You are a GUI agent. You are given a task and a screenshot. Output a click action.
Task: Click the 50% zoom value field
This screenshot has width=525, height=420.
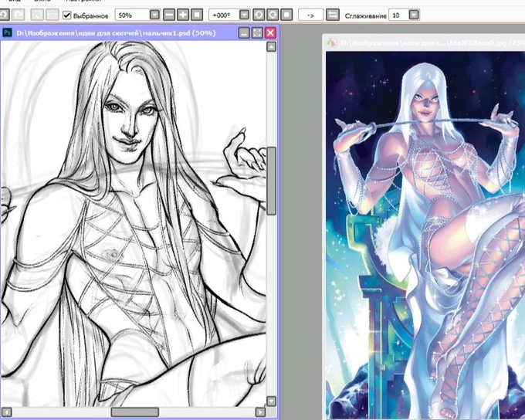[133, 15]
